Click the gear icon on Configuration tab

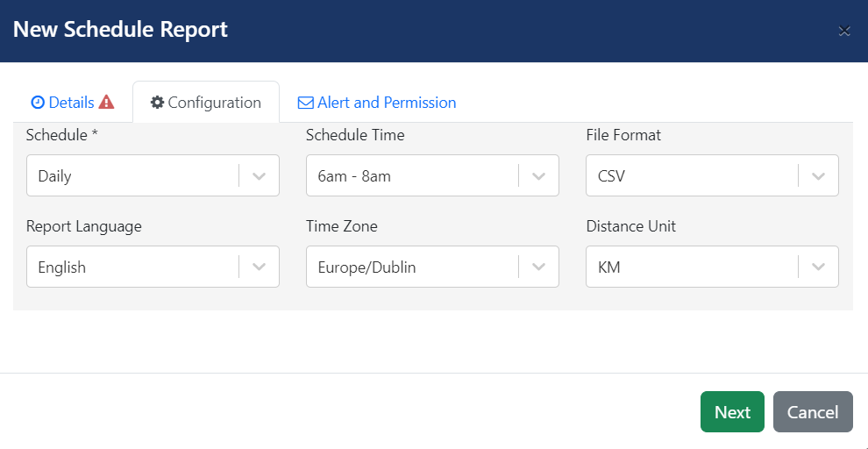tap(157, 103)
